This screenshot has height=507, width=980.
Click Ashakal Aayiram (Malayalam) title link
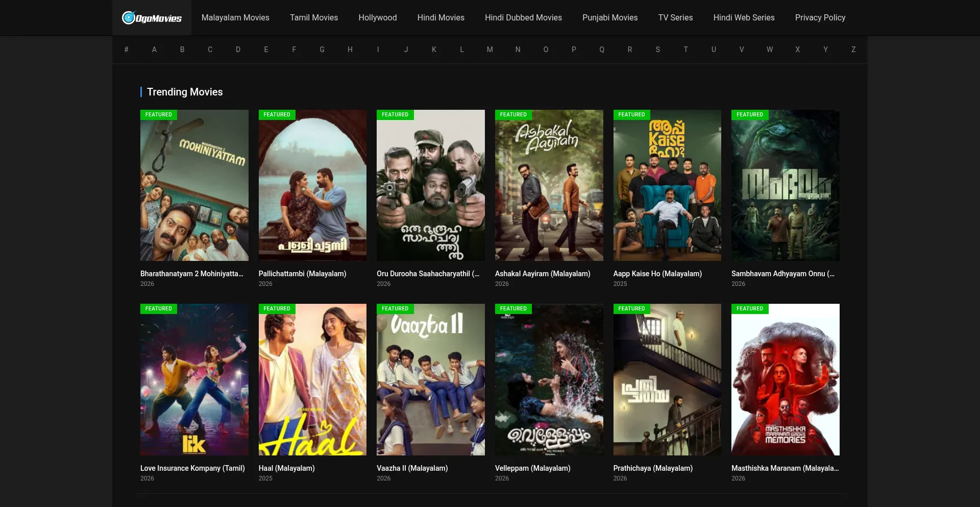pyautogui.click(x=543, y=274)
